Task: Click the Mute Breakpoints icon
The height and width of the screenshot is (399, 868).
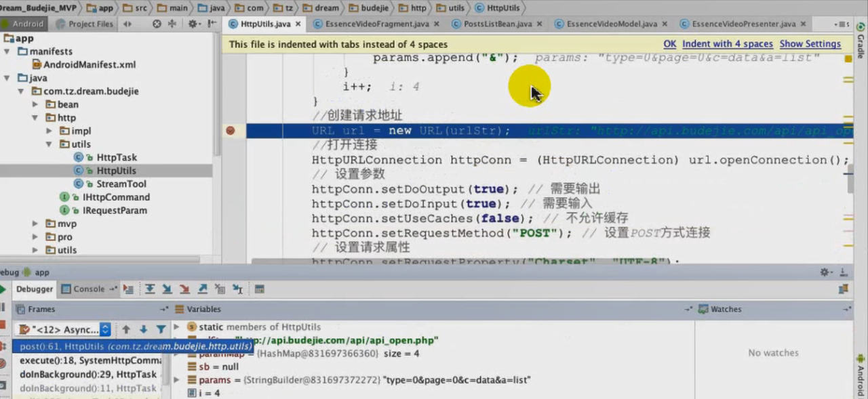Action: pyautogui.click(x=3, y=364)
